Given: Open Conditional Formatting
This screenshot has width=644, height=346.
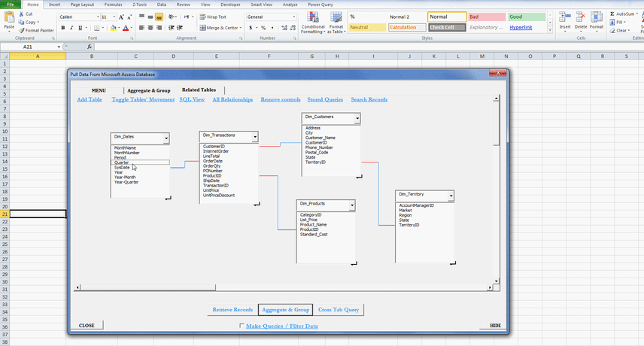Looking at the screenshot, I should pyautogui.click(x=313, y=23).
